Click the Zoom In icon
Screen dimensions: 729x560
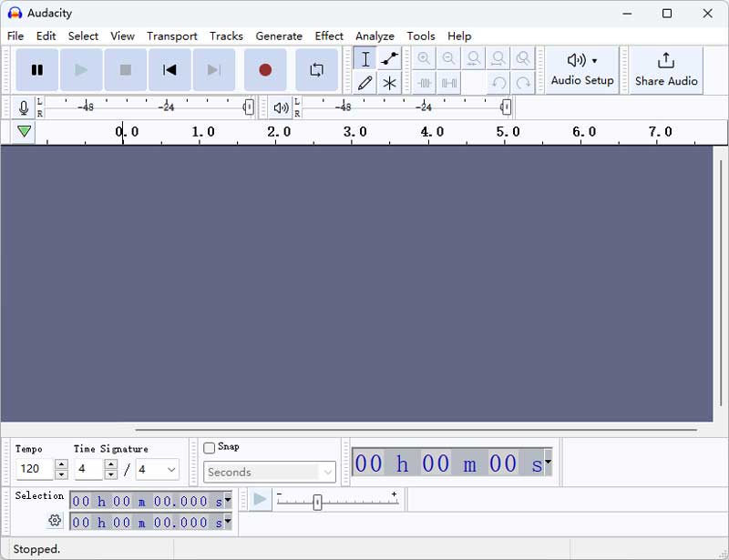tap(425, 58)
